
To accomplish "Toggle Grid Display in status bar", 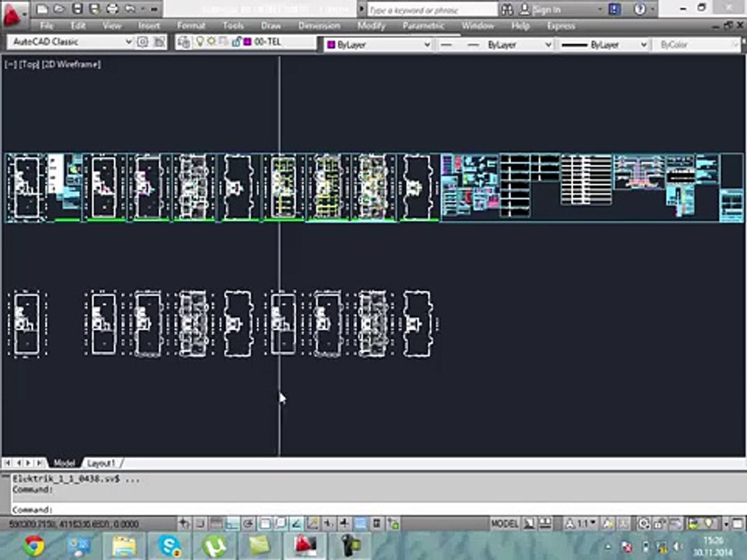I will pos(216,524).
